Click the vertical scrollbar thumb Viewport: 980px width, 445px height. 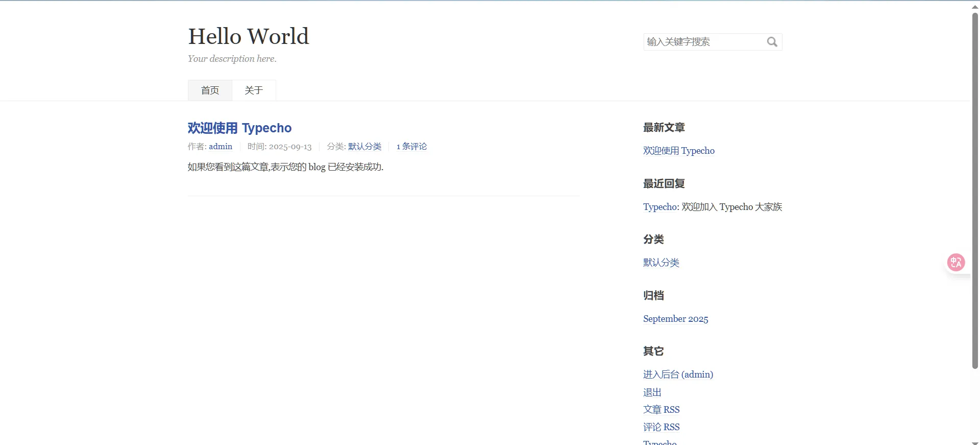point(975,190)
